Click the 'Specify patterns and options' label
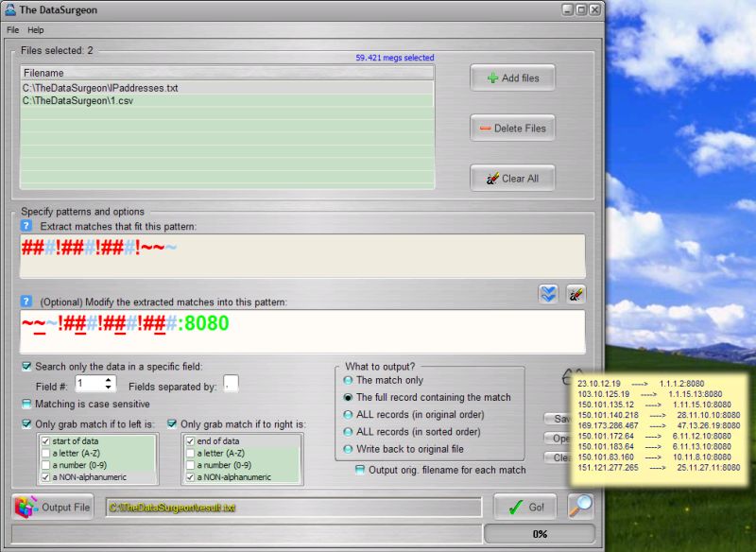The height and width of the screenshot is (552, 756). pyautogui.click(x=82, y=211)
